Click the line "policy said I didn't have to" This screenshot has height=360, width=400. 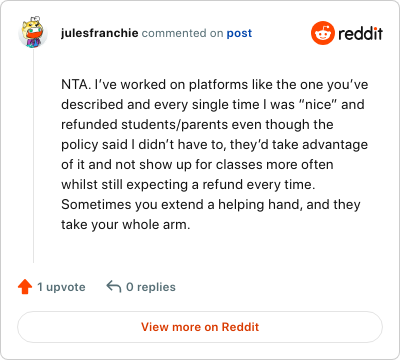(214, 145)
